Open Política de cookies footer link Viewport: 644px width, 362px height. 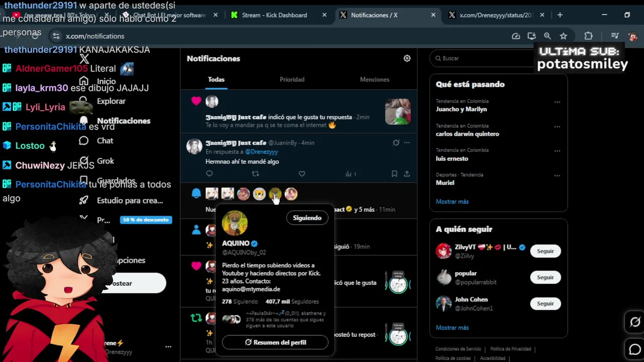(453, 358)
